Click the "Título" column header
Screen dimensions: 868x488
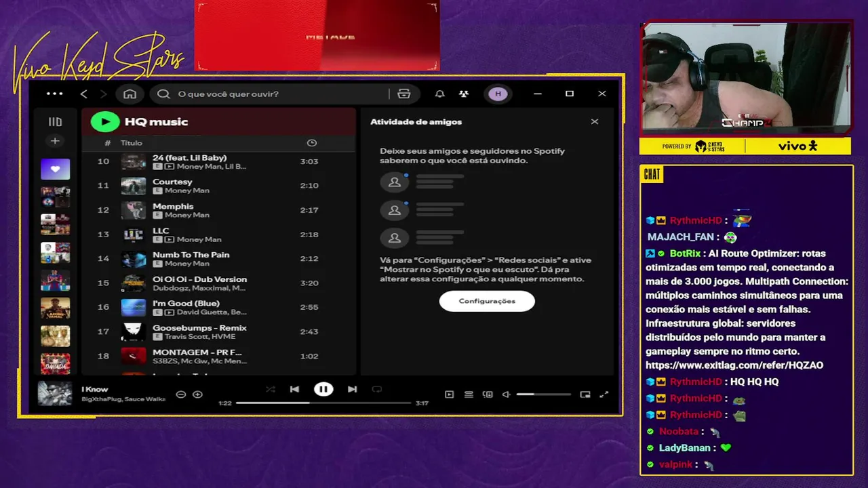(x=132, y=143)
